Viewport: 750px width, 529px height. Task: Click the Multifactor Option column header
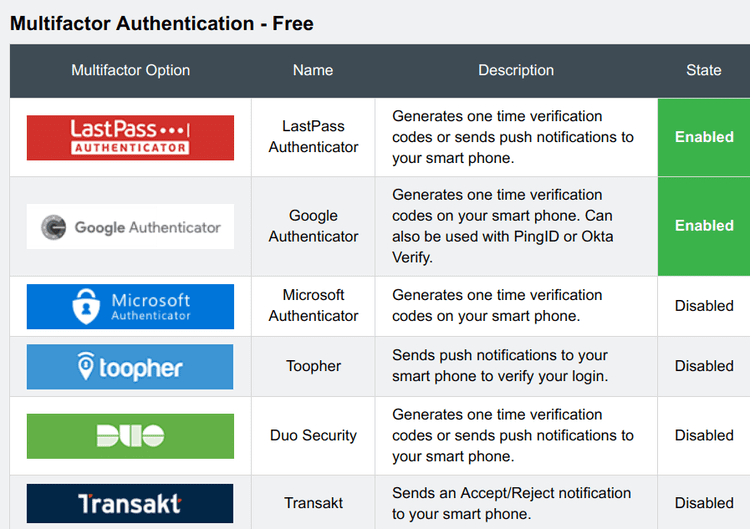coord(131,70)
